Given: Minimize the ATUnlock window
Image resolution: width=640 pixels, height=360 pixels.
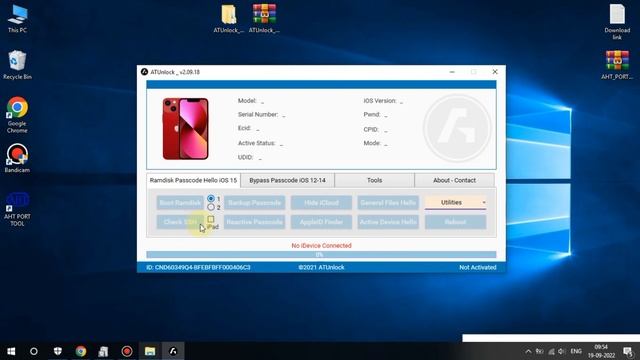Looking at the screenshot, I should click(452, 72).
